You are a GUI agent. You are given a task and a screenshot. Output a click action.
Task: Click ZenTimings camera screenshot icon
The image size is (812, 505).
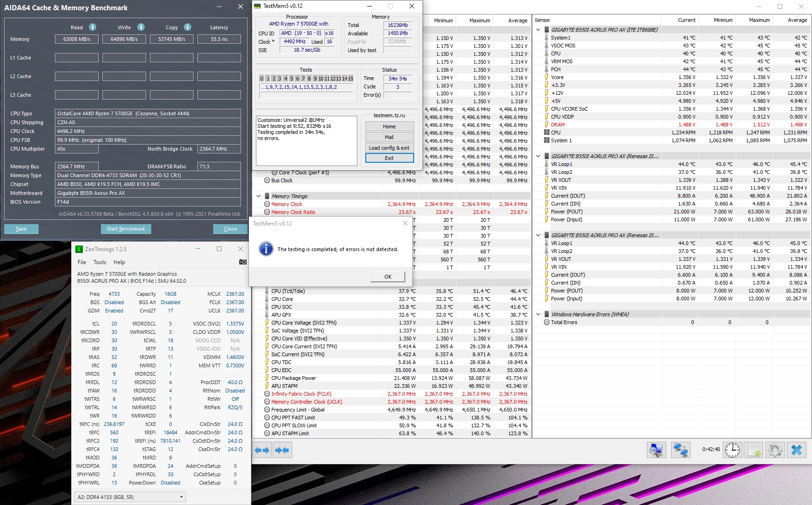pos(242,262)
